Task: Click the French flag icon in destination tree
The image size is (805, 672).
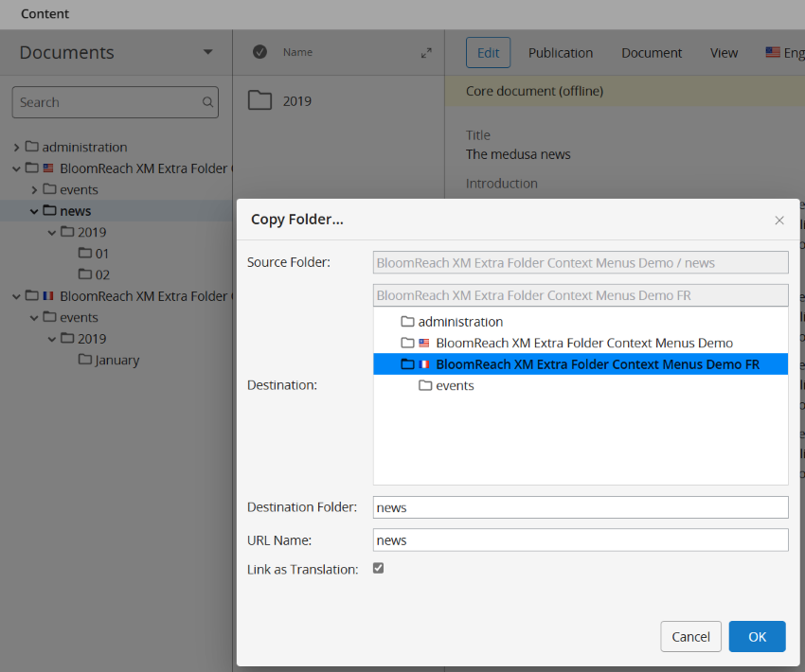Action: point(424,364)
